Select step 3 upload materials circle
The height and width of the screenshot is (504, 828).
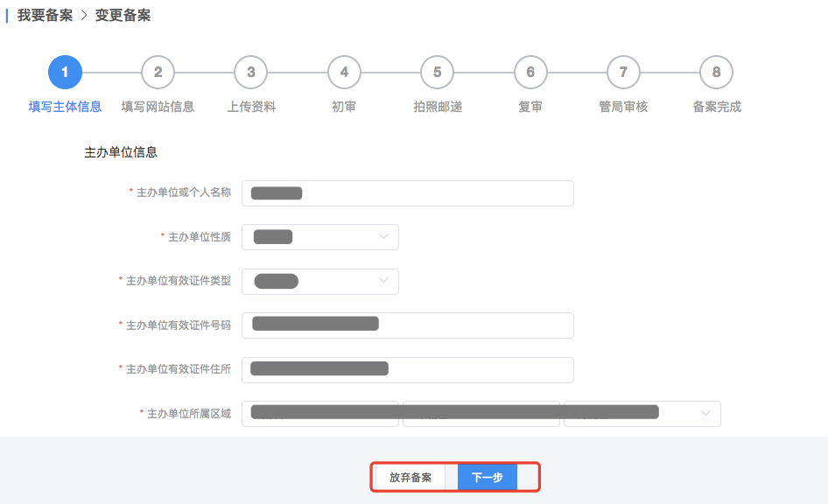click(251, 73)
